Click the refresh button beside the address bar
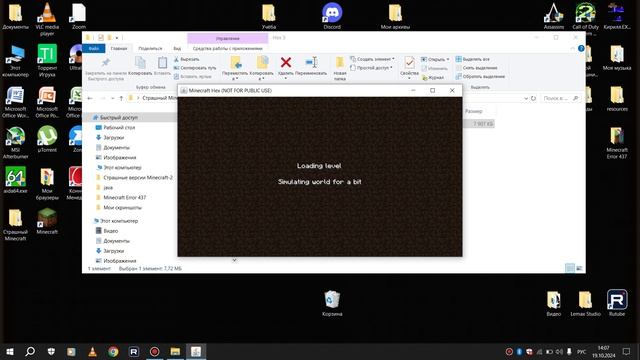This screenshot has height=360, width=640. 533,98
